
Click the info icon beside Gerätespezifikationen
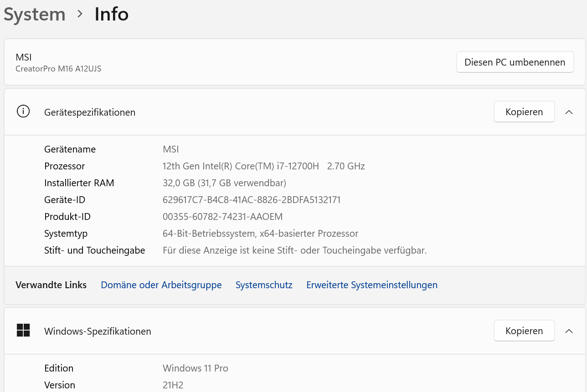point(23,112)
